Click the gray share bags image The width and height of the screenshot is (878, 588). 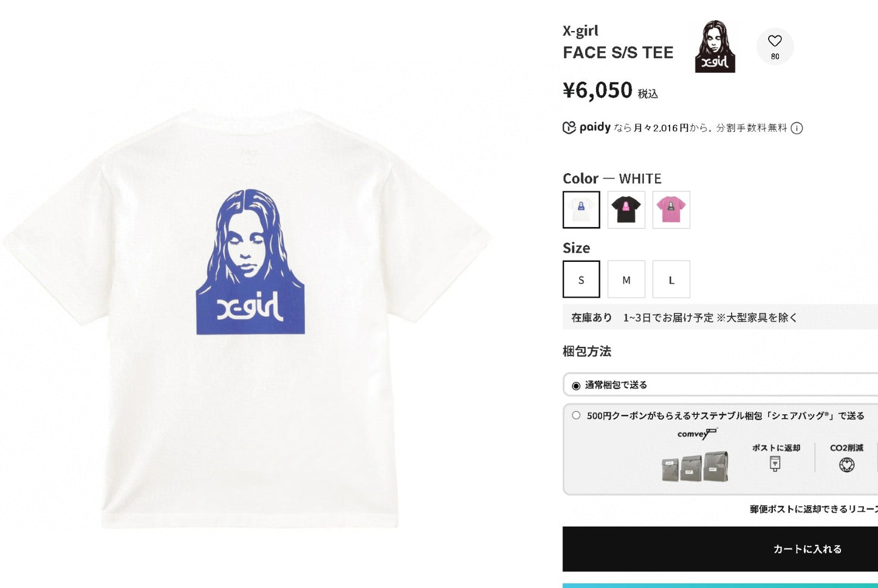click(x=695, y=467)
